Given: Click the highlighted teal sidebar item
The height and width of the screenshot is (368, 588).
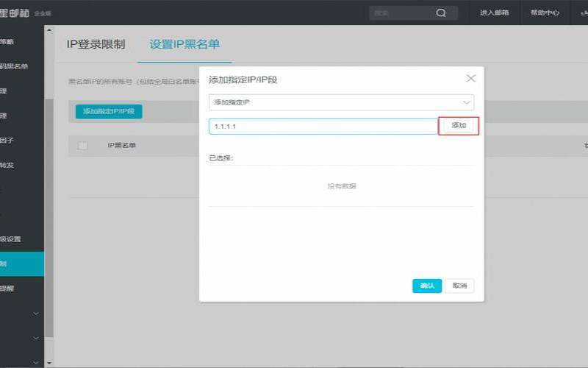Looking at the screenshot, I should (x=22, y=264).
